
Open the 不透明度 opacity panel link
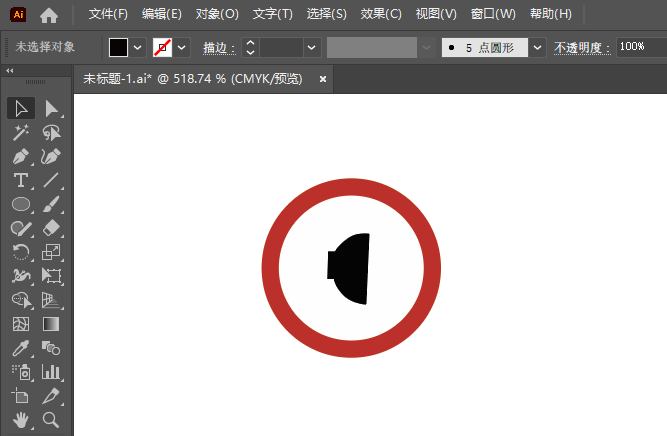[582, 48]
